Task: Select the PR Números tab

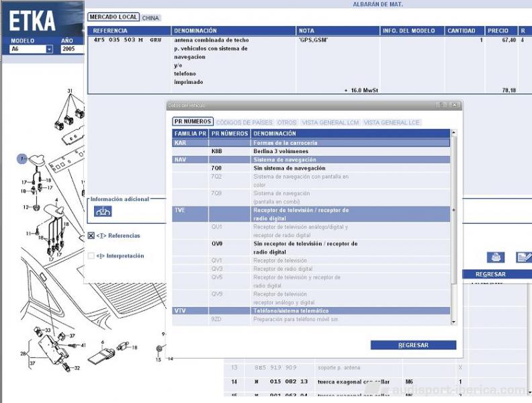Action: 193,122
